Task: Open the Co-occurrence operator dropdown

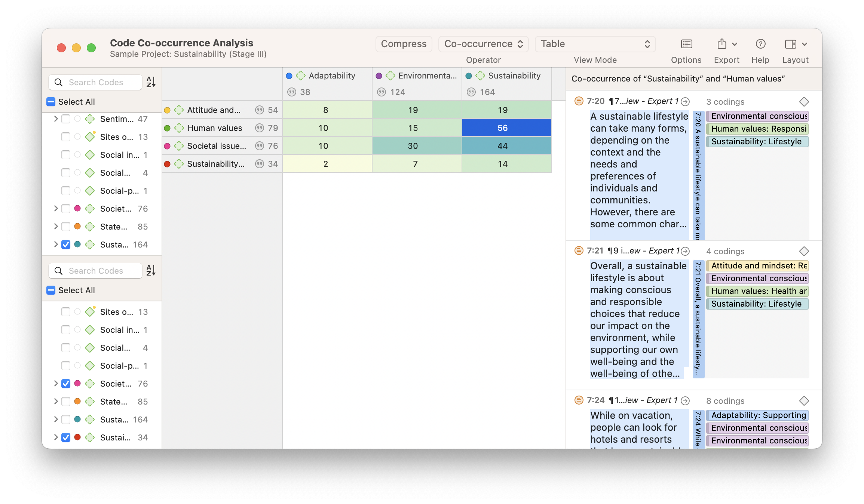Action: (483, 44)
